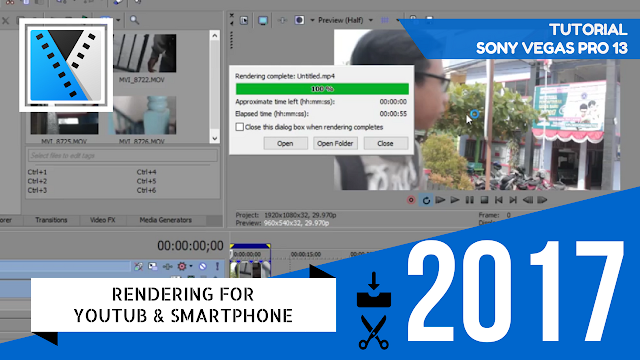Switch to the Transitions tab
The height and width of the screenshot is (360, 640).
[x=51, y=220]
